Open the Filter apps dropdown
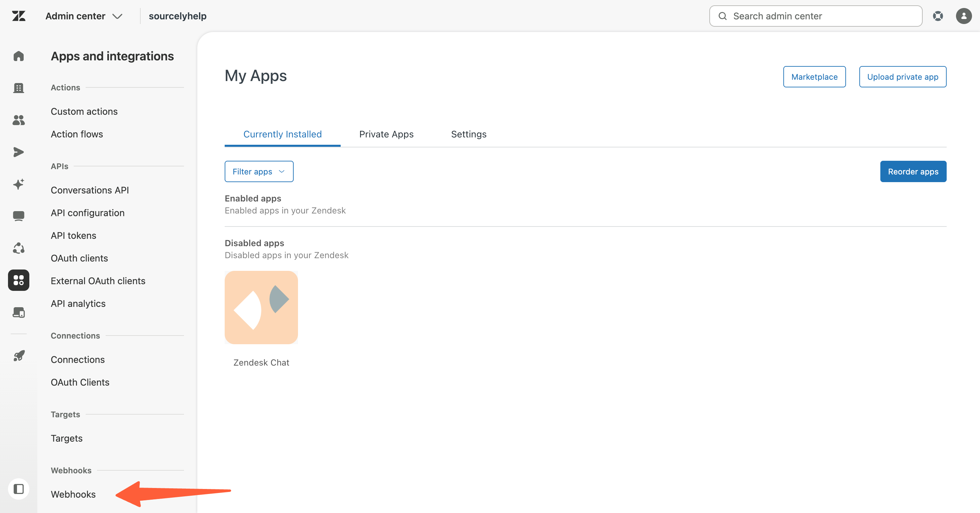Viewport: 980px width, 513px height. (259, 172)
